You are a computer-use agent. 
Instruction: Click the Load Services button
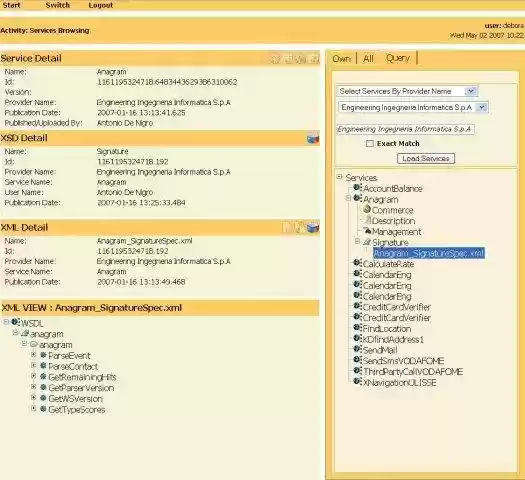[426, 158]
